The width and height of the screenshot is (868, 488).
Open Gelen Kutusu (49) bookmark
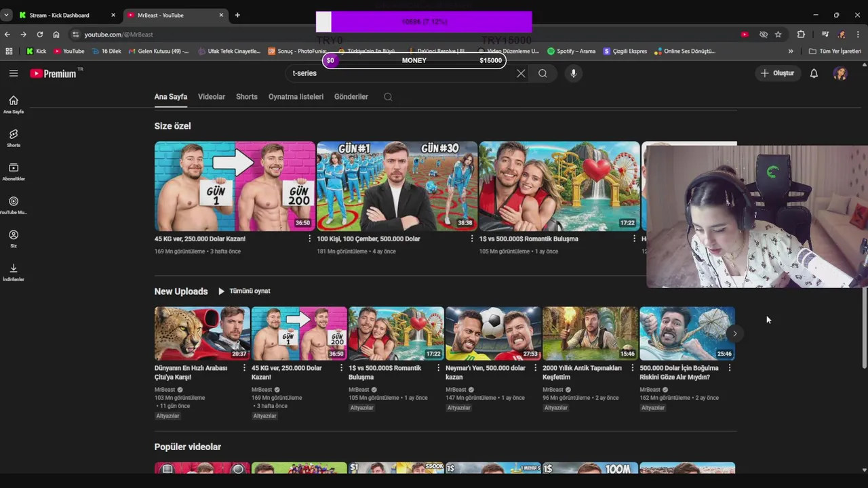click(x=157, y=51)
